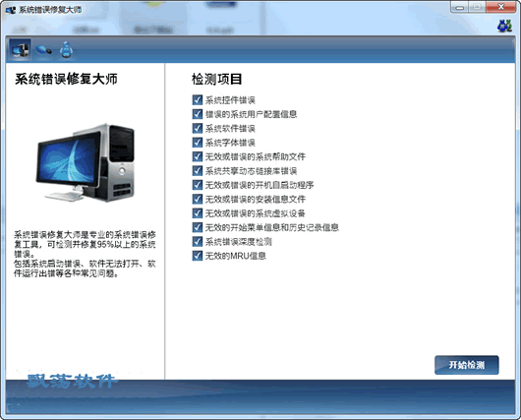The height and width of the screenshot is (420, 521).
Task: Toggle 系统字体错误 checkbox
Action: pyautogui.click(x=198, y=143)
